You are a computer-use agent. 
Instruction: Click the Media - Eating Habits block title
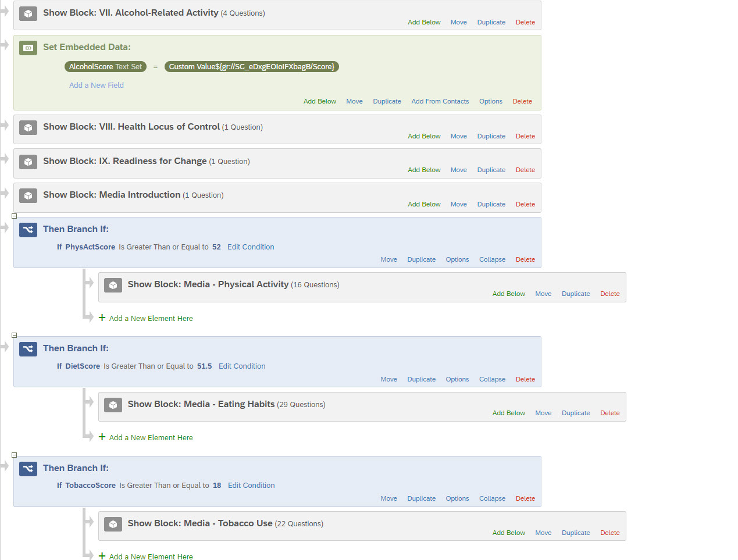click(201, 404)
